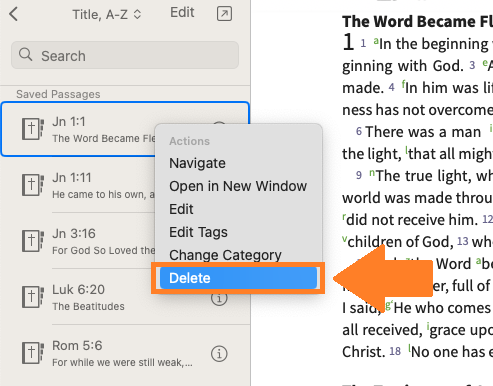Open panel in new window icon

[224, 14]
